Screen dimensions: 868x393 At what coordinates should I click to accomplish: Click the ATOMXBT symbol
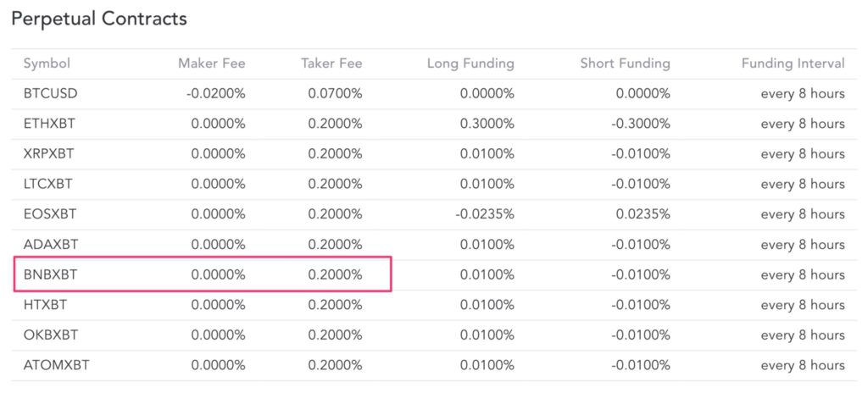pyautogui.click(x=55, y=366)
